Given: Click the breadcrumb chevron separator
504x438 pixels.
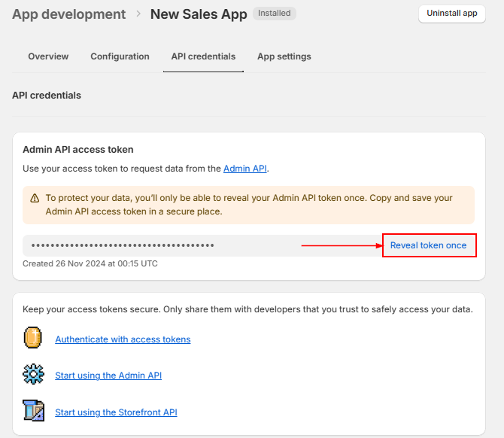Looking at the screenshot, I should (x=138, y=14).
